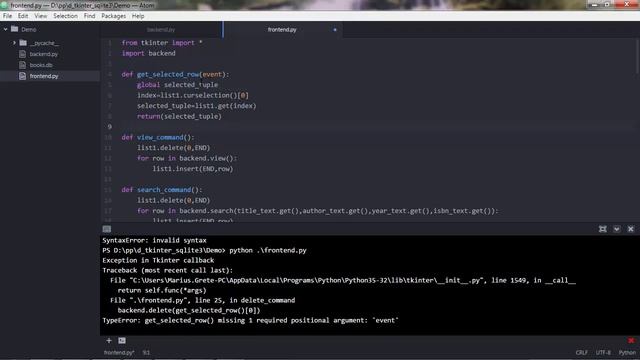Change encoding via UTF-8 selector
This screenshot has width=640, height=360.
[603, 353]
